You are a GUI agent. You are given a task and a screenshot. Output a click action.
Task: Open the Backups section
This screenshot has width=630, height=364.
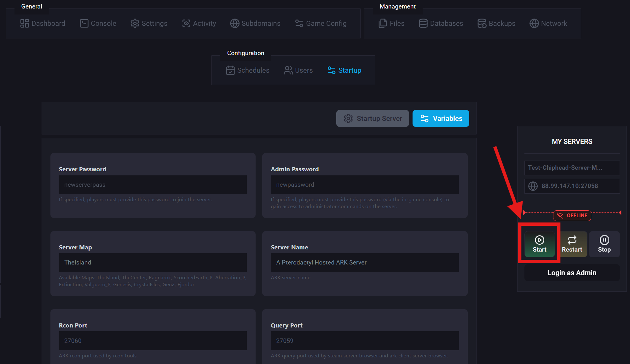click(496, 23)
